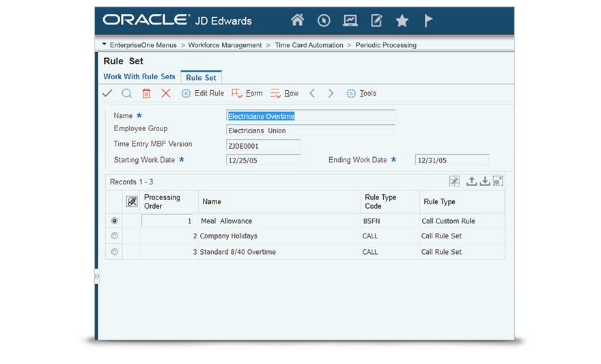The image size is (601, 364).
Task: Click the red X Cancel icon
Action: pyautogui.click(x=165, y=93)
